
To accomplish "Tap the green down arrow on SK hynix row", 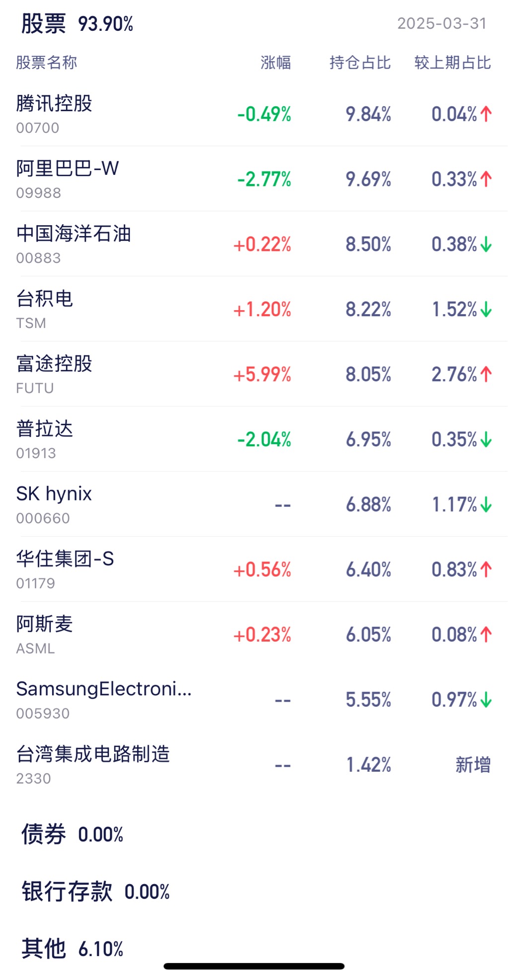I will 486,505.
